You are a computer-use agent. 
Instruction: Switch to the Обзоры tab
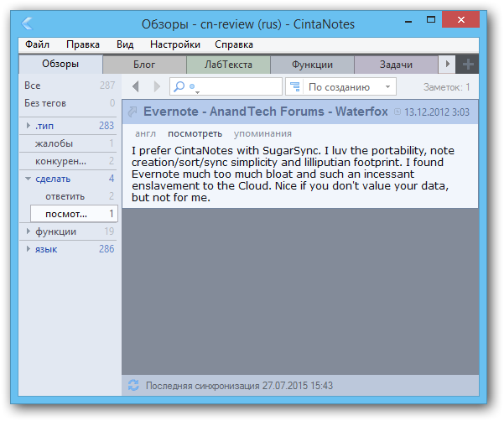click(60, 64)
